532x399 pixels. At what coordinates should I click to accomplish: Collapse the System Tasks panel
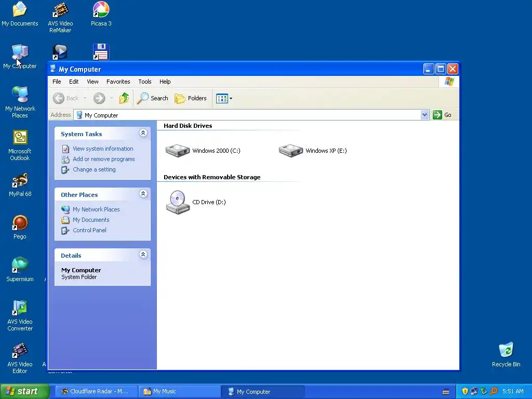coord(143,133)
